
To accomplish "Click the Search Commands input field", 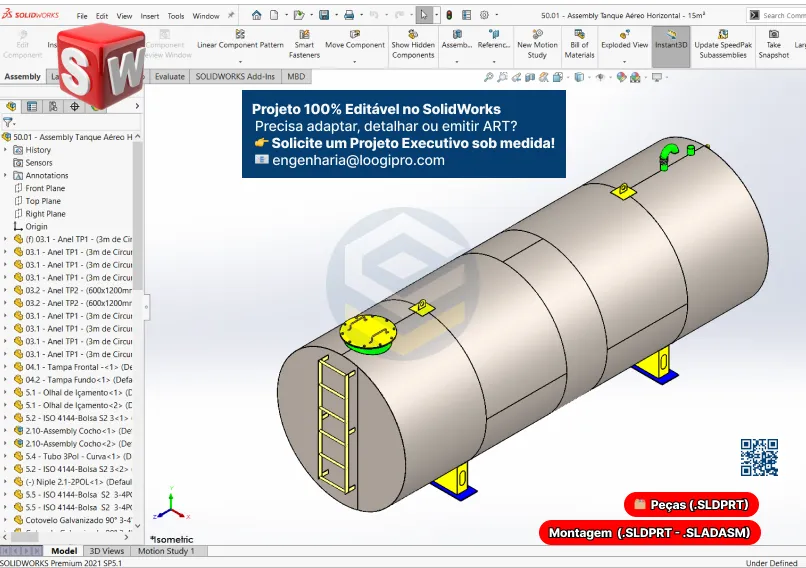I will point(783,15).
